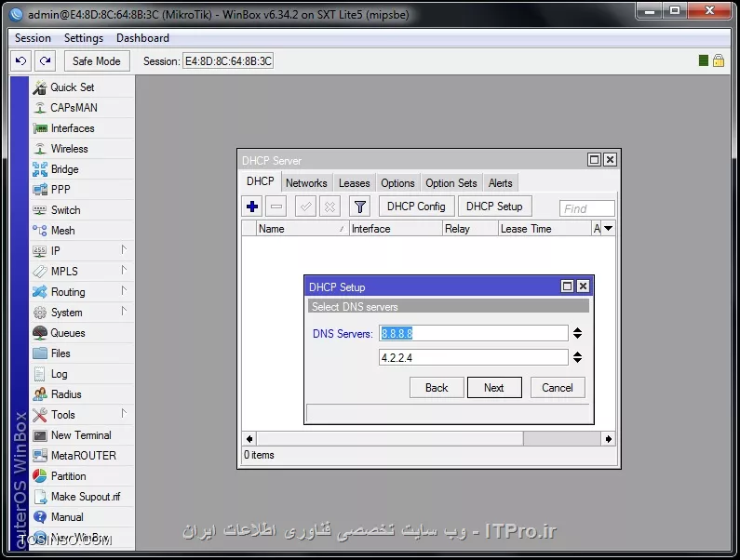Click the Session address field
The image size is (740, 560).
point(228,60)
